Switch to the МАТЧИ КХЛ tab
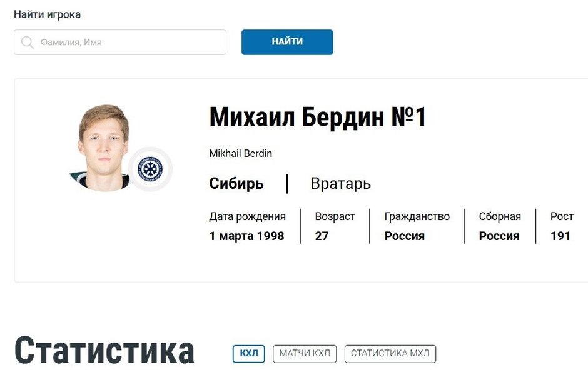588x392 pixels. click(305, 353)
